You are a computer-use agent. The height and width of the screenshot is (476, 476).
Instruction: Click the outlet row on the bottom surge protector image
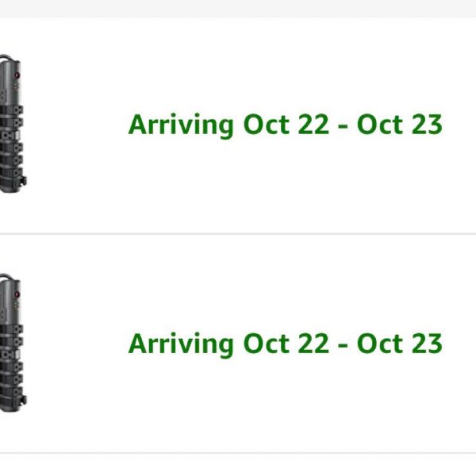tap(12, 363)
